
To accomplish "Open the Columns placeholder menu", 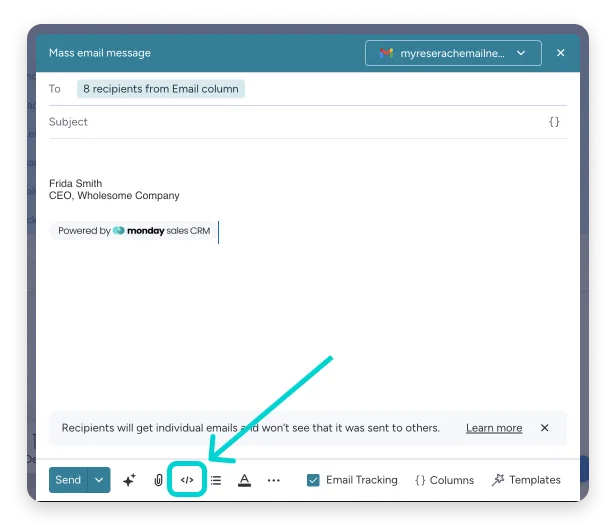I will click(x=444, y=480).
